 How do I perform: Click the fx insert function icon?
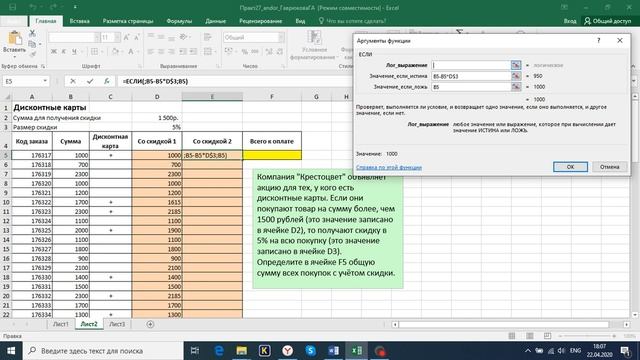[107, 81]
